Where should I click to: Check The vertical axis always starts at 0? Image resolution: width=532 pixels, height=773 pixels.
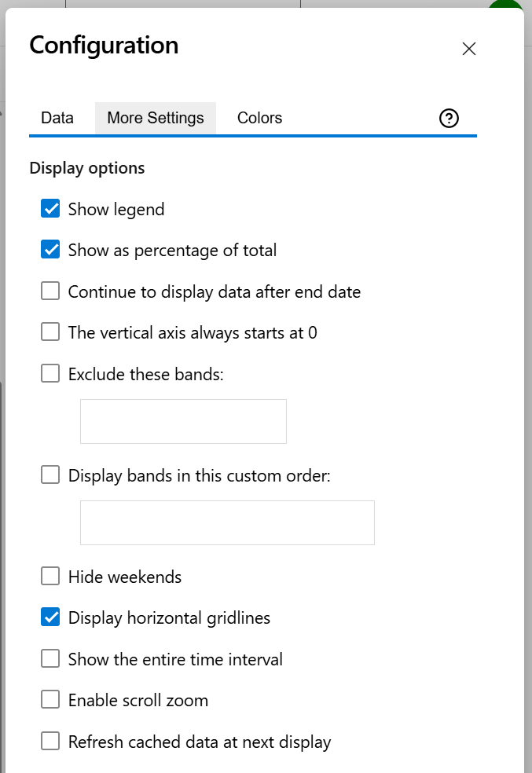(50, 332)
